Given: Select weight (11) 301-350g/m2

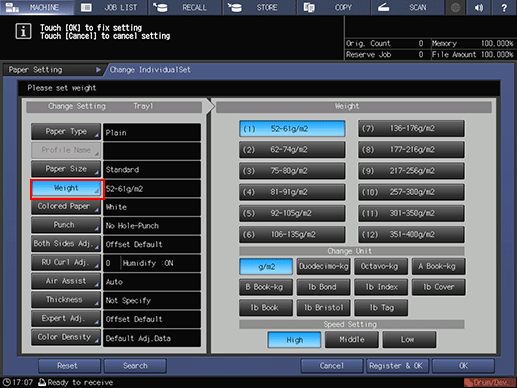Looking at the screenshot, I should 411,213.
